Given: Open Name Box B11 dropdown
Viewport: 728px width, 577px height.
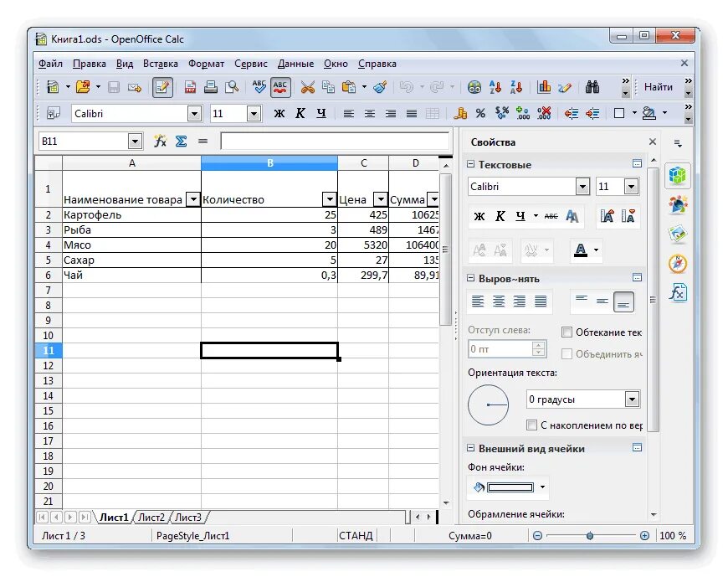Looking at the screenshot, I should [x=135, y=142].
